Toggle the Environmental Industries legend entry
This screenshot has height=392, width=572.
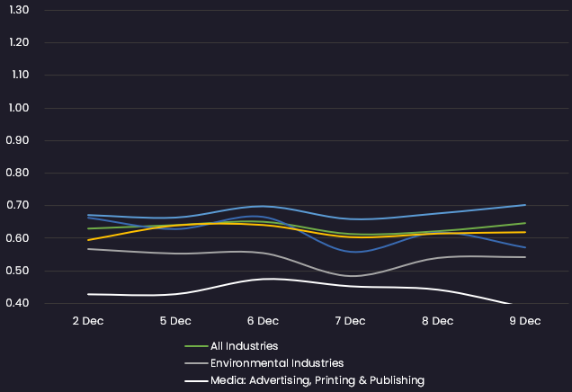276,363
